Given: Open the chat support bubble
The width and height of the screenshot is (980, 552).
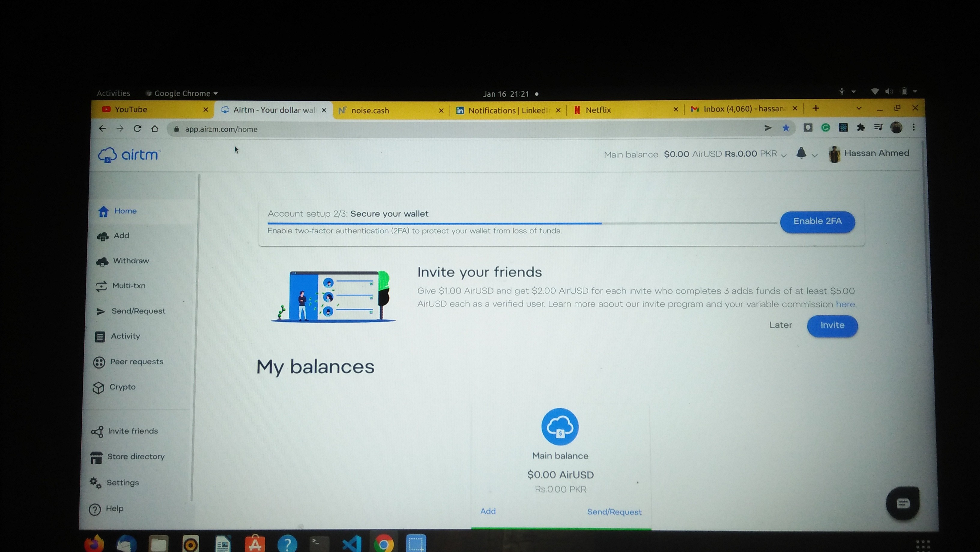Looking at the screenshot, I should click(903, 503).
